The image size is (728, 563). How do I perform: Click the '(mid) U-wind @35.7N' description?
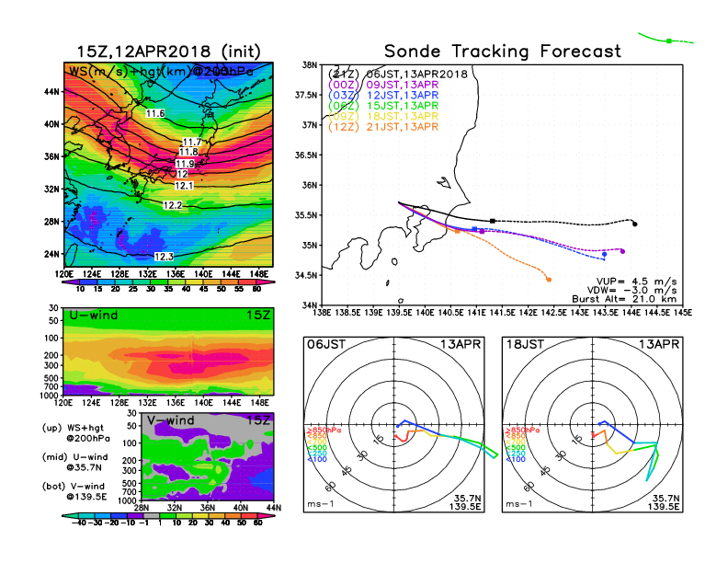(x=74, y=462)
